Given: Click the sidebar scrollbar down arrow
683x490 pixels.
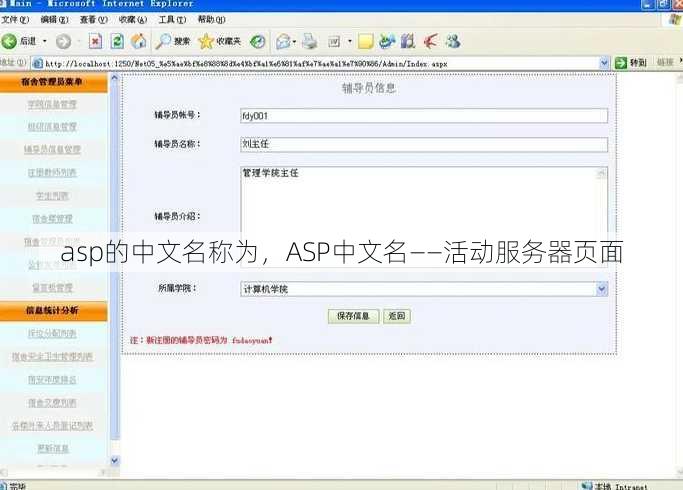Looking at the screenshot, I should click(115, 460).
